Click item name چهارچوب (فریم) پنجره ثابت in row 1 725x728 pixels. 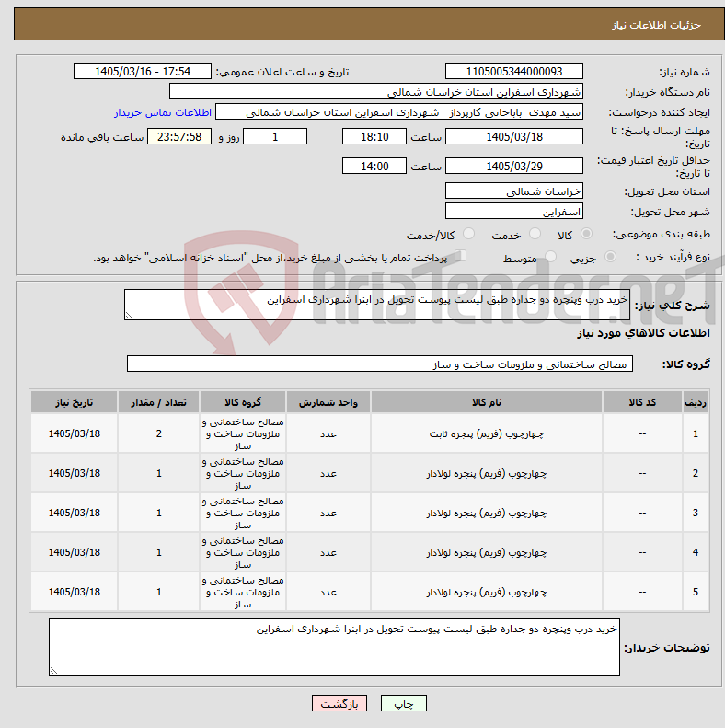[487, 433]
